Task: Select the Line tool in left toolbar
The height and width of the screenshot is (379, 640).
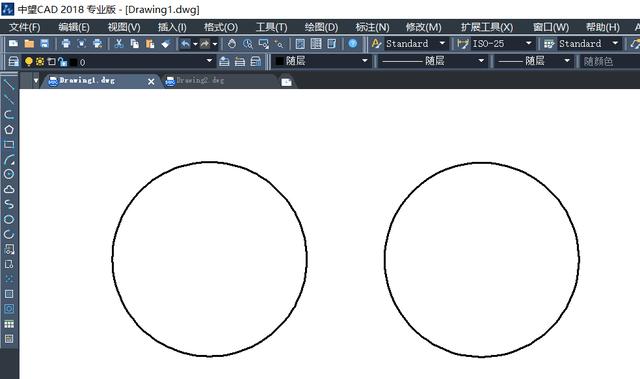Action: [9, 85]
